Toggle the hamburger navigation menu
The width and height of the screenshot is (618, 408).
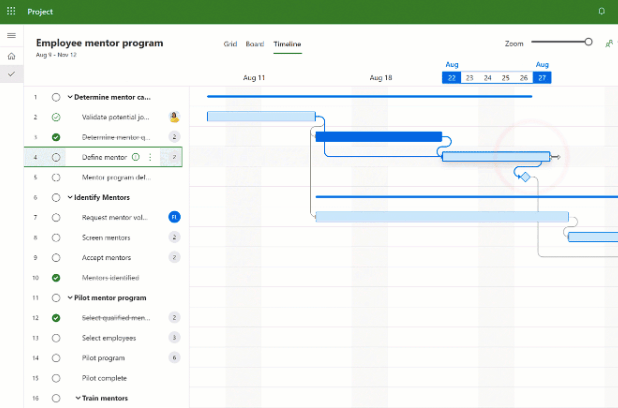11,36
